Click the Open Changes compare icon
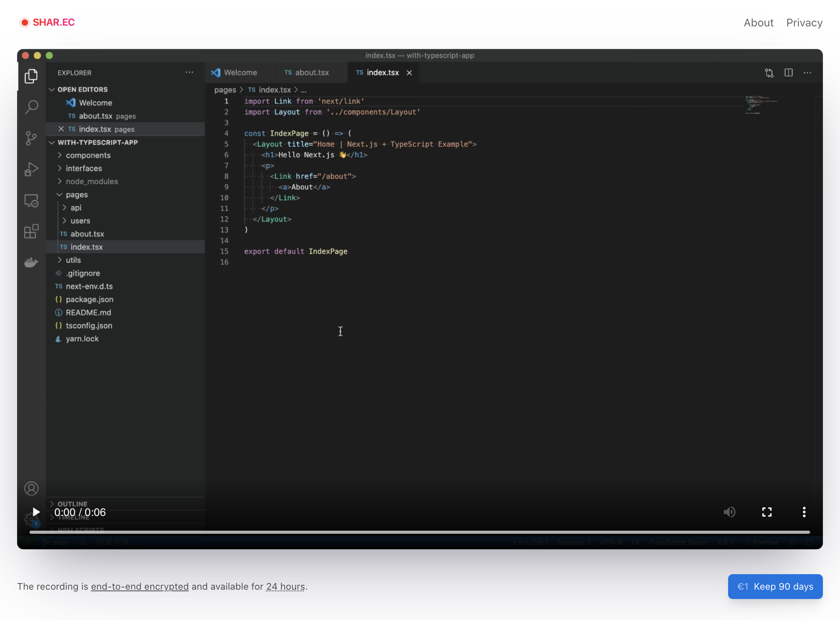The image size is (840, 620). click(x=769, y=73)
